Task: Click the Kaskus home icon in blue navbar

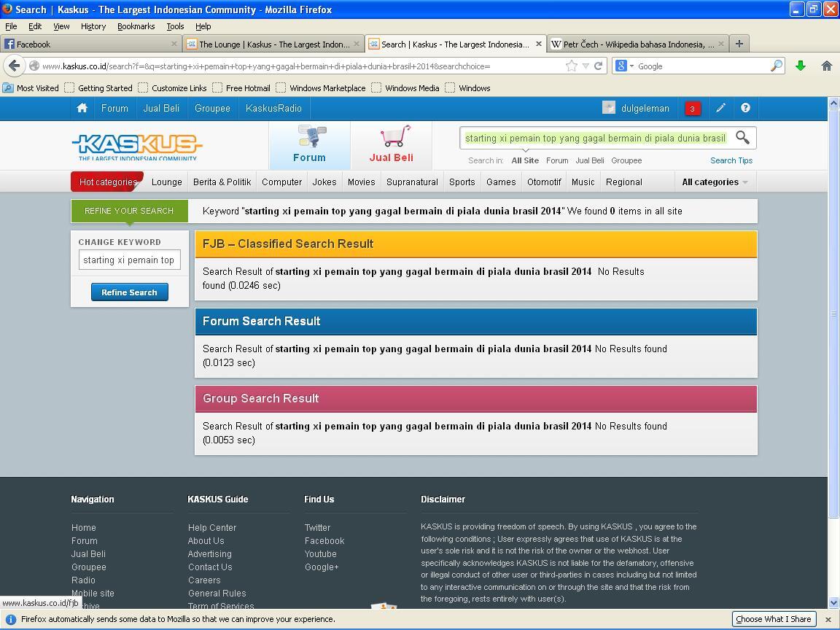Action: pos(82,108)
